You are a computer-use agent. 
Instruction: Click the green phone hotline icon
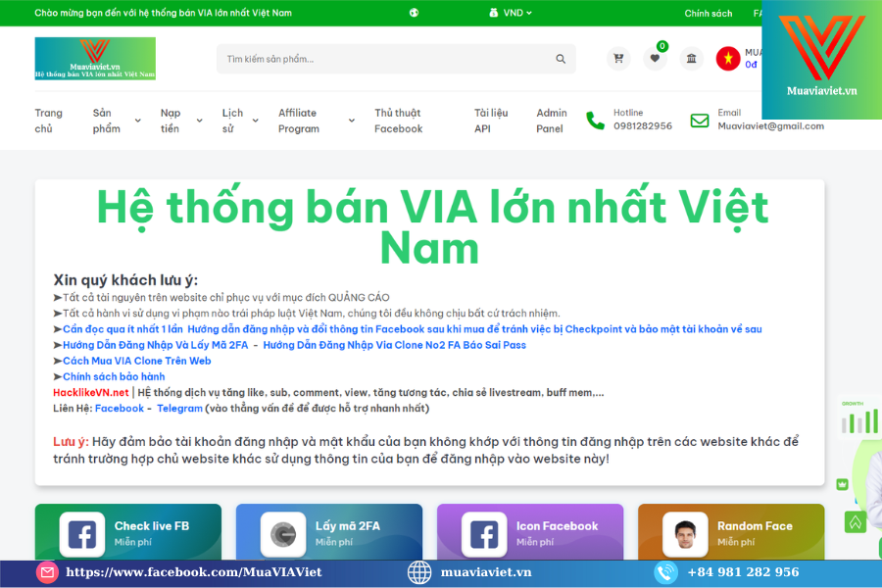[x=595, y=121]
